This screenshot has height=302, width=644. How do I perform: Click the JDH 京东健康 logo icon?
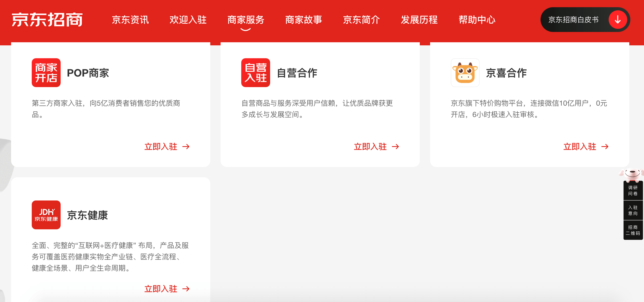tap(46, 215)
